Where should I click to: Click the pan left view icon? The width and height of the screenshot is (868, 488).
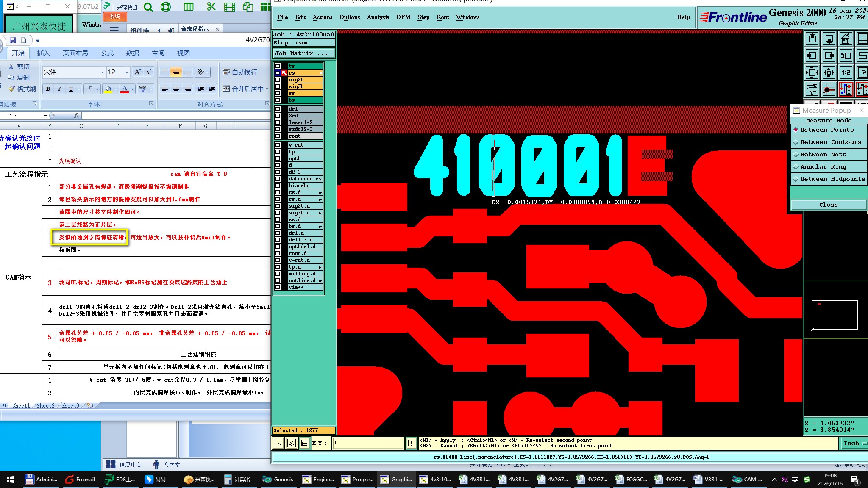click(812, 55)
